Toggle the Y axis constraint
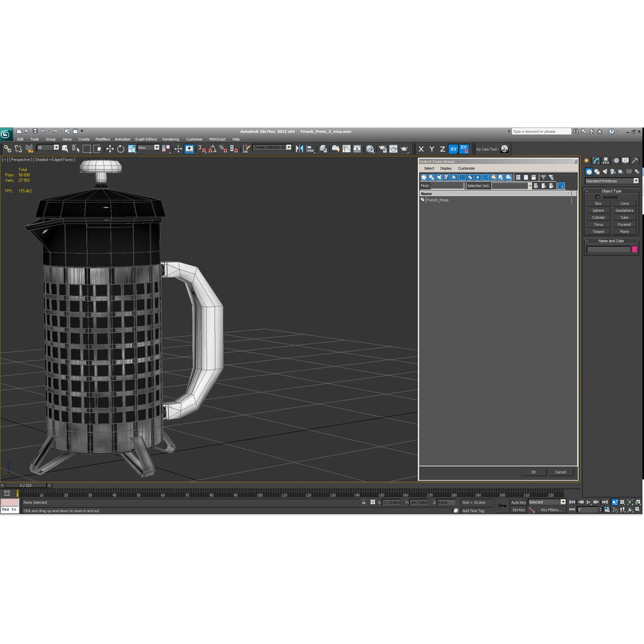The width and height of the screenshot is (644, 644). [x=432, y=149]
